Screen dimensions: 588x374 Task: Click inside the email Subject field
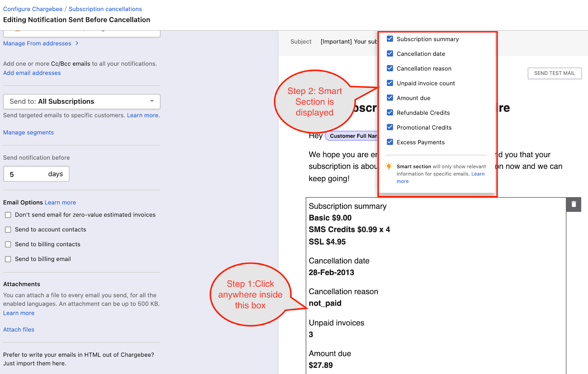pos(348,42)
